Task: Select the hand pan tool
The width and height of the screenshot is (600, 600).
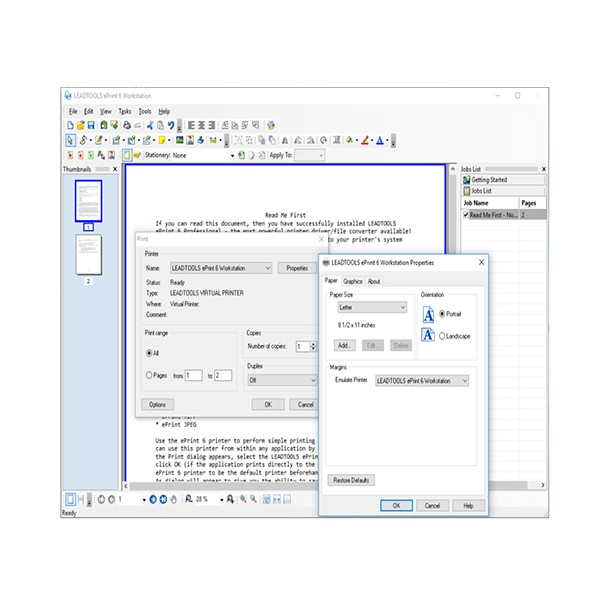Action: (x=173, y=498)
